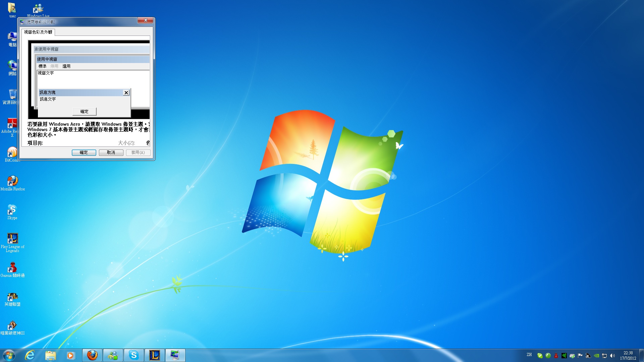Screen dimensions: 644x362
Task: Click the red potion tray icon
Action: coord(556,356)
